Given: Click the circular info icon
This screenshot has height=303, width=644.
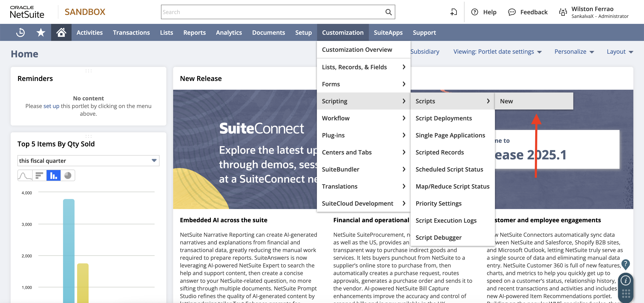Looking at the screenshot, I should tap(625, 280).
